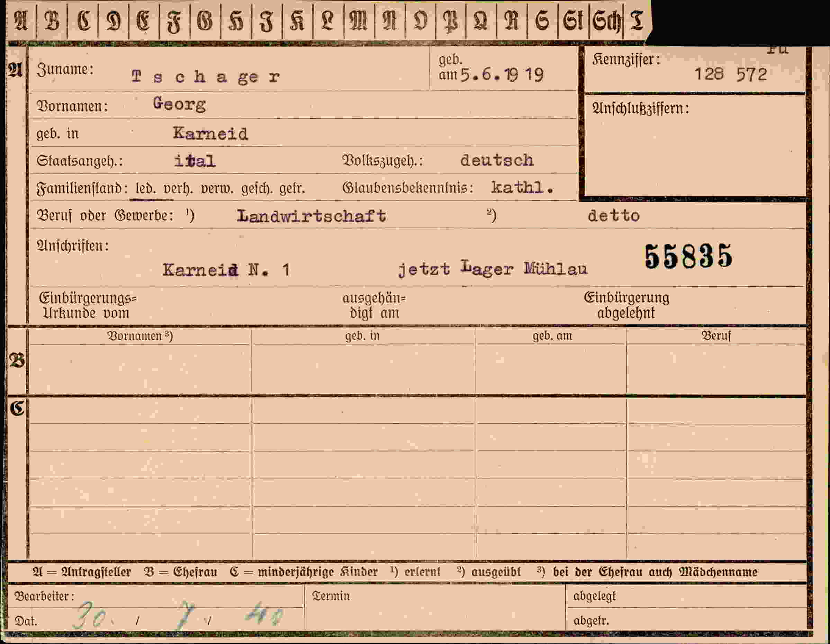Select the letter M index tab
Image resolution: width=830 pixels, height=644 pixels.
tap(359, 20)
